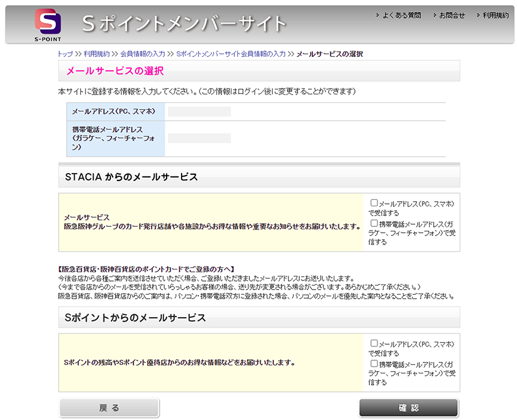Click the 阪急阪神グループ description text
The image size is (517, 420).
tap(213, 226)
